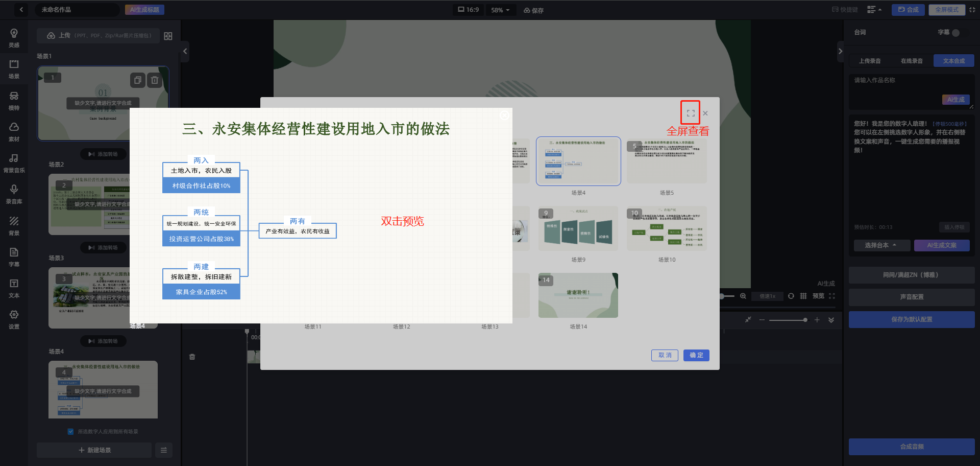Select the 场景5 thumbnail in dialog
Screen dimensions: 980x466
coord(667,161)
